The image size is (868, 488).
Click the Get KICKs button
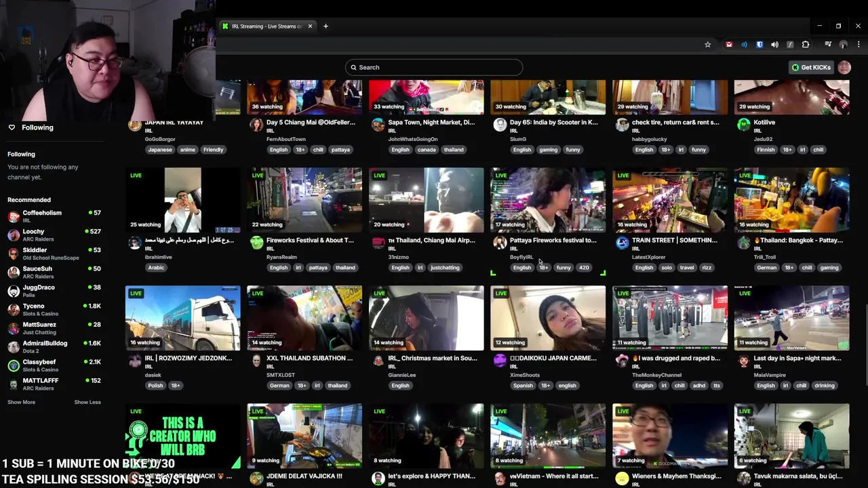811,67
